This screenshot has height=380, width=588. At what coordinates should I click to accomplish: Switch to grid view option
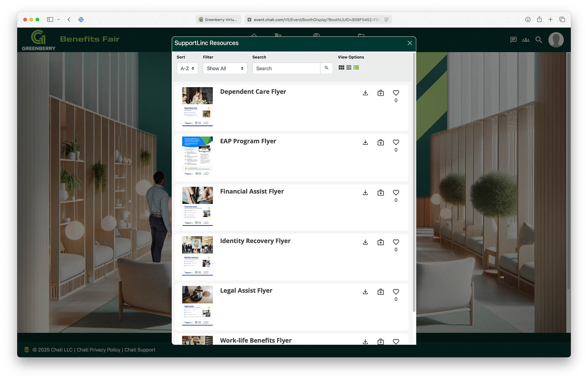tap(341, 68)
